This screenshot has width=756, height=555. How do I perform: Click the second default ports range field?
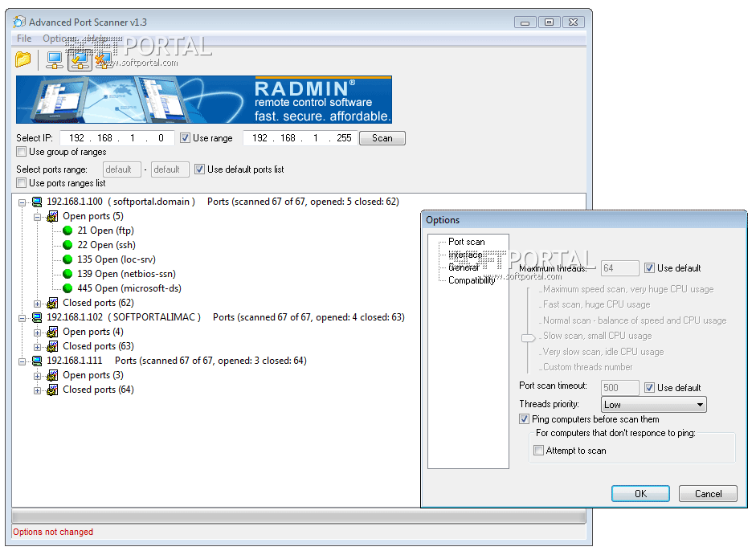(x=170, y=169)
